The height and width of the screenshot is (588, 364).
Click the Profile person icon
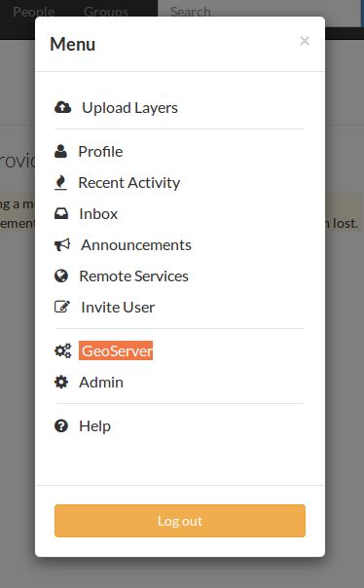point(60,151)
